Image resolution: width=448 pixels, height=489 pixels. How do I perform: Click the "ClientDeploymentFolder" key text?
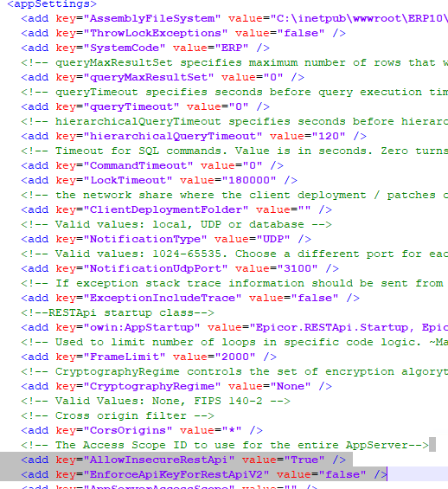click(166, 210)
